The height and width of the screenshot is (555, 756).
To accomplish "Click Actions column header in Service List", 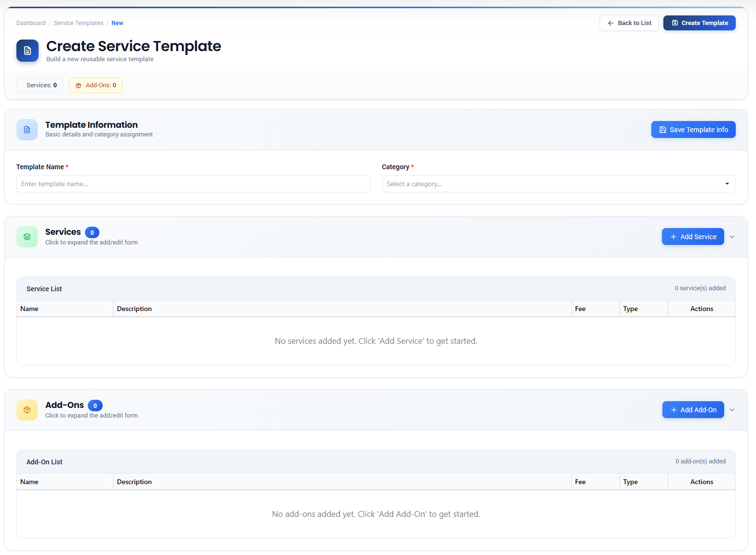I will point(702,309).
